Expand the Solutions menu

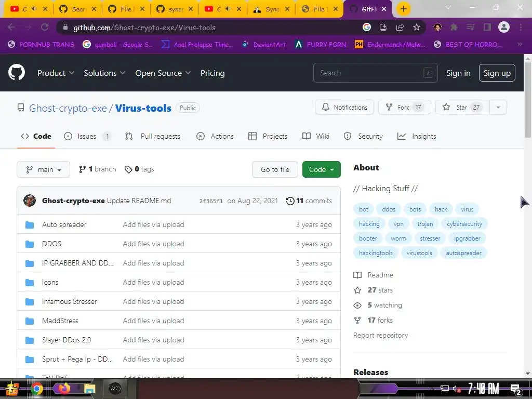[104, 73]
